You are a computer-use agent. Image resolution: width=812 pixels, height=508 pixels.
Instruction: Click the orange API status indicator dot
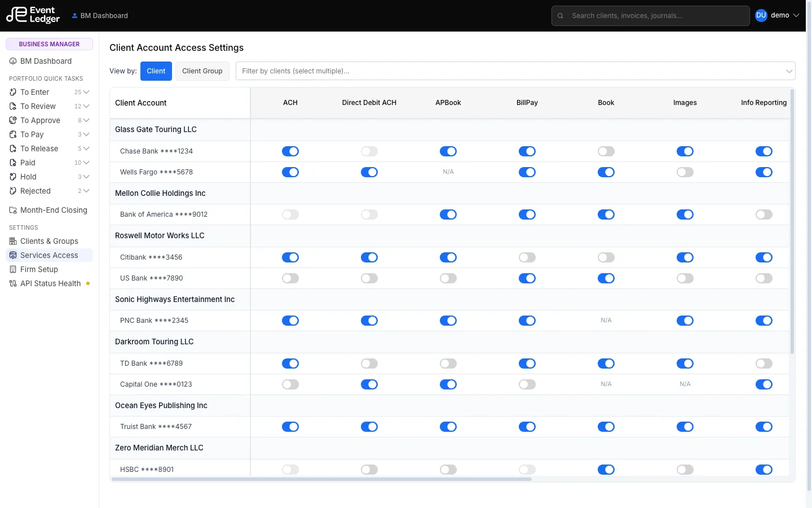coord(88,283)
